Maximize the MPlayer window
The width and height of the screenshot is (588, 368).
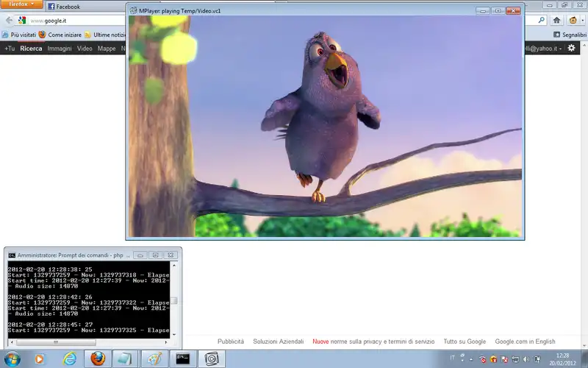point(498,11)
